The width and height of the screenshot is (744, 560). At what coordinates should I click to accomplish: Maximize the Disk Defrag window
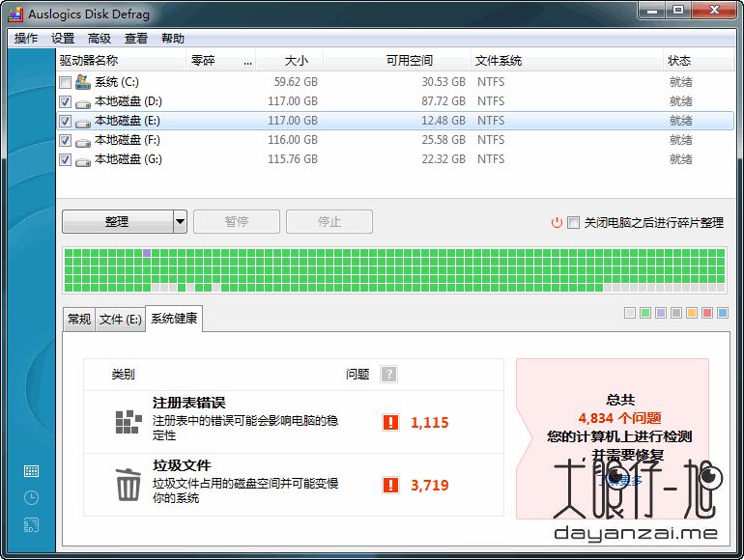tap(678, 11)
